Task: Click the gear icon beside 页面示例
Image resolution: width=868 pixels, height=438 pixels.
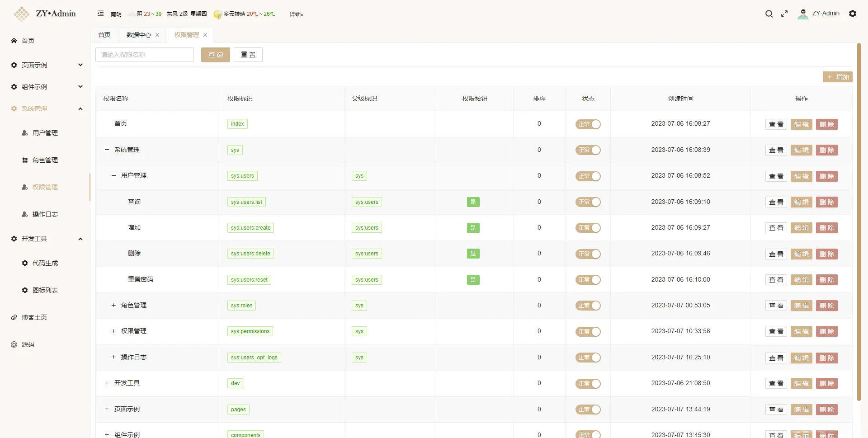Action: click(x=14, y=65)
